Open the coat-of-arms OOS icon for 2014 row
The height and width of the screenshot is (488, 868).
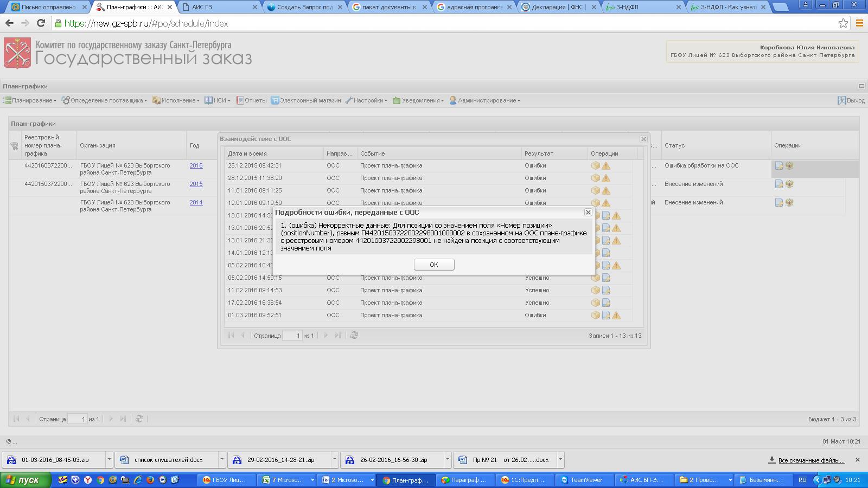pos(789,202)
